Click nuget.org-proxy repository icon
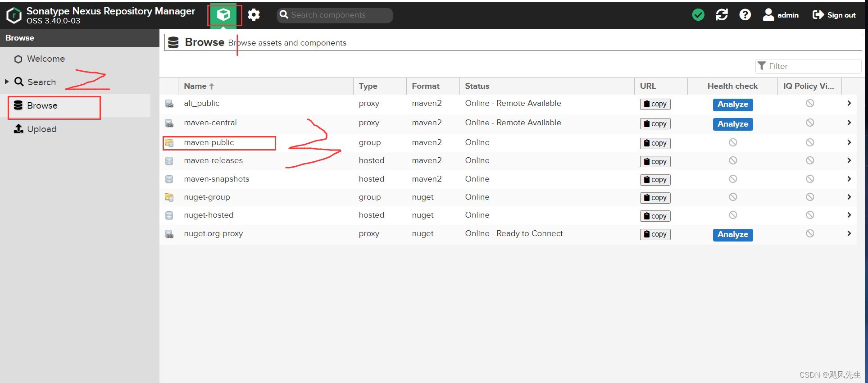868x383 pixels. click(169, 234)
